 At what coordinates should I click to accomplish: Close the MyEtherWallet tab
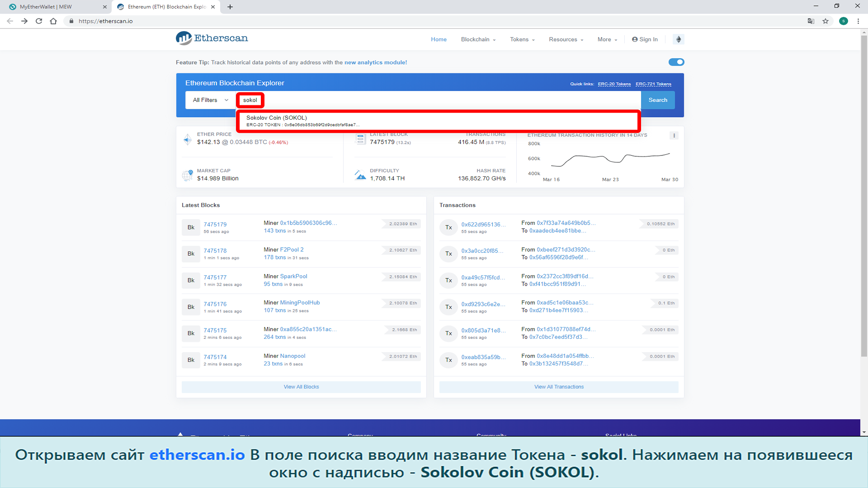[x=105, y=7]
